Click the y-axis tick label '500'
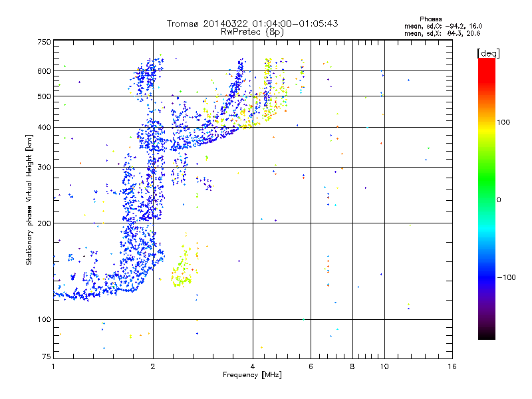The width and height of the screenshot is (532, 399). click(44, 96)
